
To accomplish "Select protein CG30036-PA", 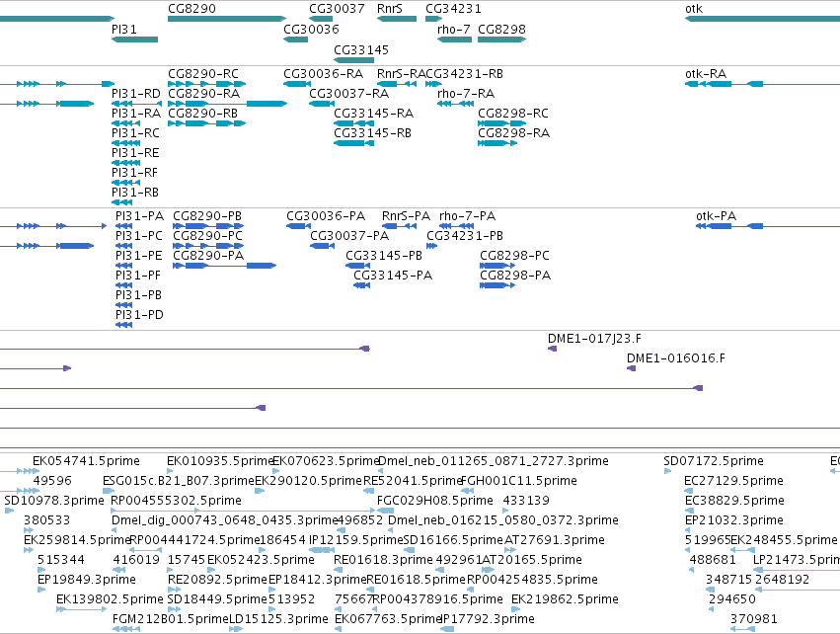I will [299, 226].
